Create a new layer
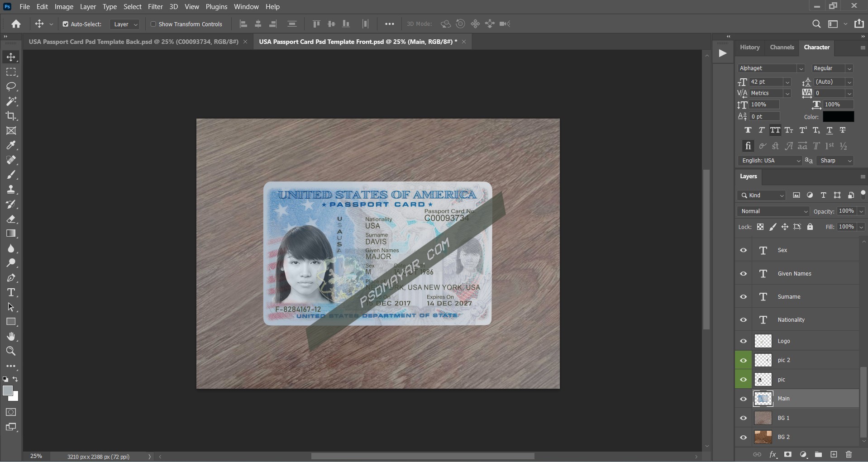Viewport: 868px width, 462px height. 834,455
